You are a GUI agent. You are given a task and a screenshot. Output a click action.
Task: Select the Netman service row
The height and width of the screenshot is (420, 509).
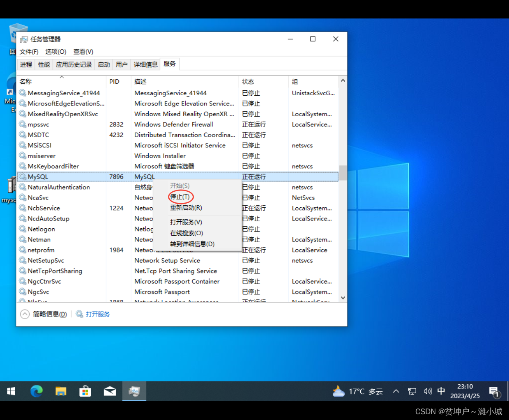coord(178,239)
